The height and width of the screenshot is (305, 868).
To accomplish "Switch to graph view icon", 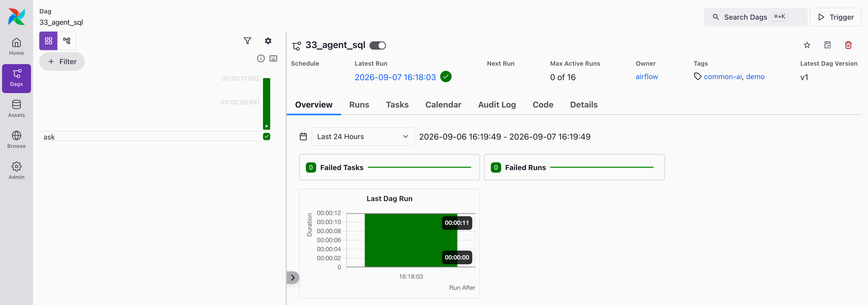I will 67,41.
